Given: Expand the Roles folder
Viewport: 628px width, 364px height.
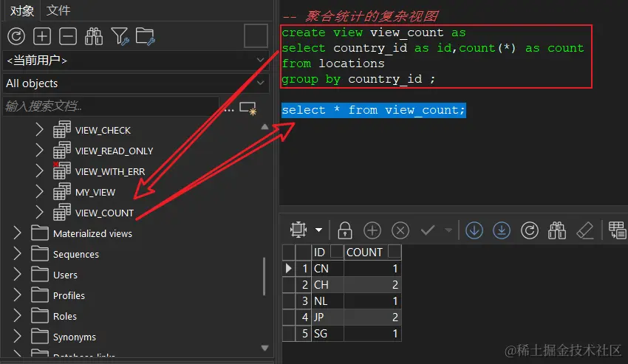Looking at the screenshot, I should 17,315.
